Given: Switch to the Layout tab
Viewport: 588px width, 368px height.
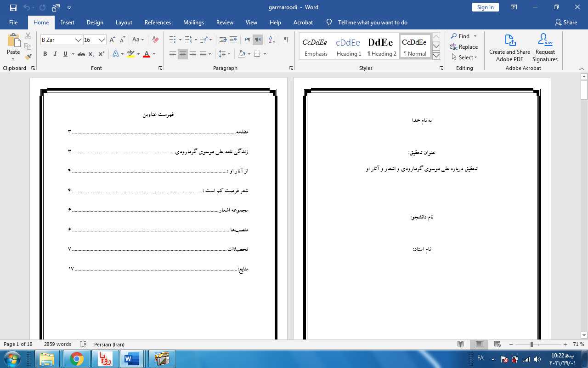Looking at the screenshot, I should (x=124, y=23).
